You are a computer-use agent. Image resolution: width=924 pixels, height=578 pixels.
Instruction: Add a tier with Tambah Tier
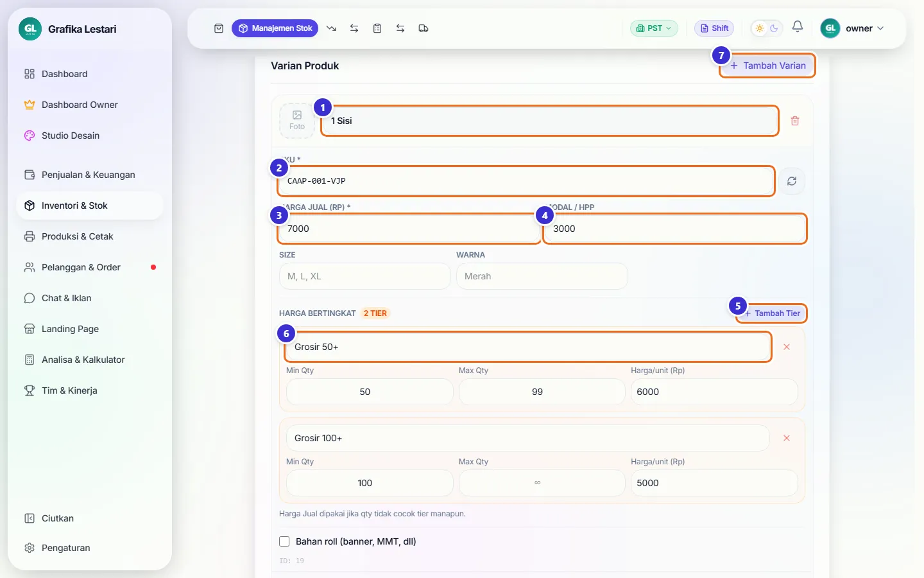[x=772, y=313]
